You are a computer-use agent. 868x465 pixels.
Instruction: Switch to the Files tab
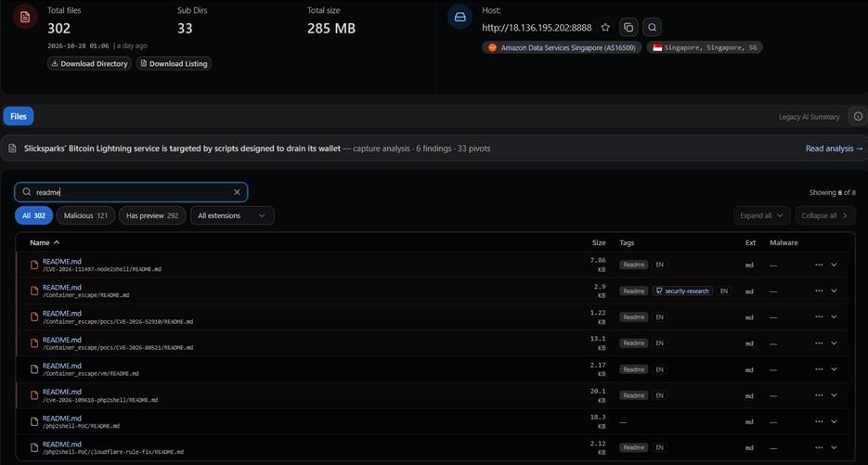(x=19, y=116)
